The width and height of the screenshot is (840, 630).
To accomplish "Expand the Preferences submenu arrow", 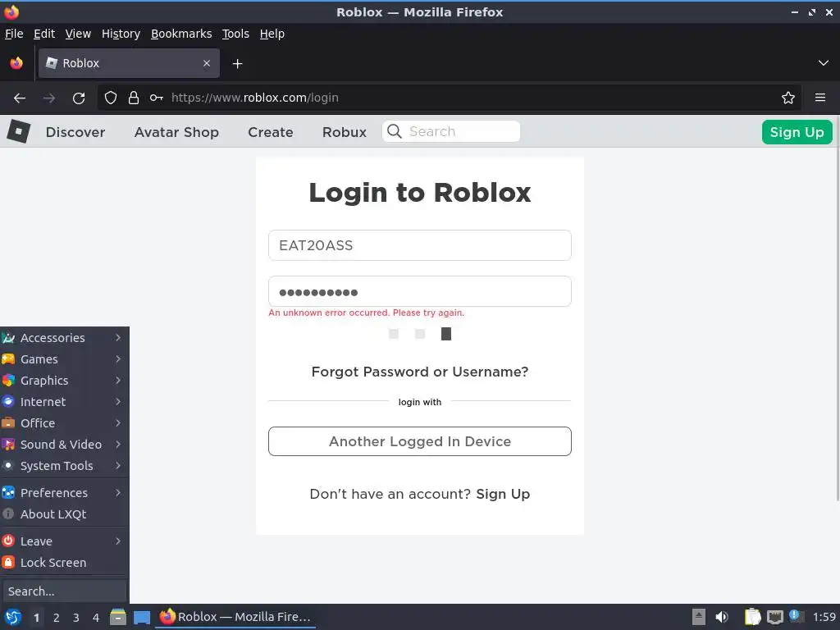I will point(118,493).
